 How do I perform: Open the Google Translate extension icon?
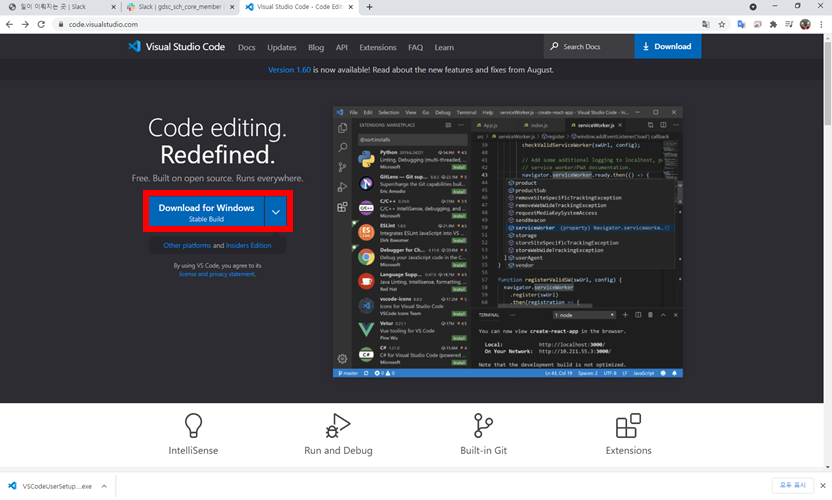tap(741, 24)
